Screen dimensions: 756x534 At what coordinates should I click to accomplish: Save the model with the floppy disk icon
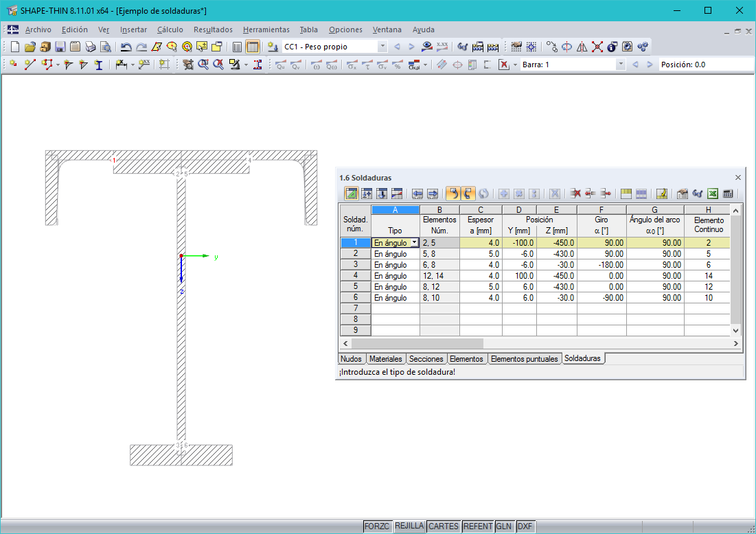60,47
